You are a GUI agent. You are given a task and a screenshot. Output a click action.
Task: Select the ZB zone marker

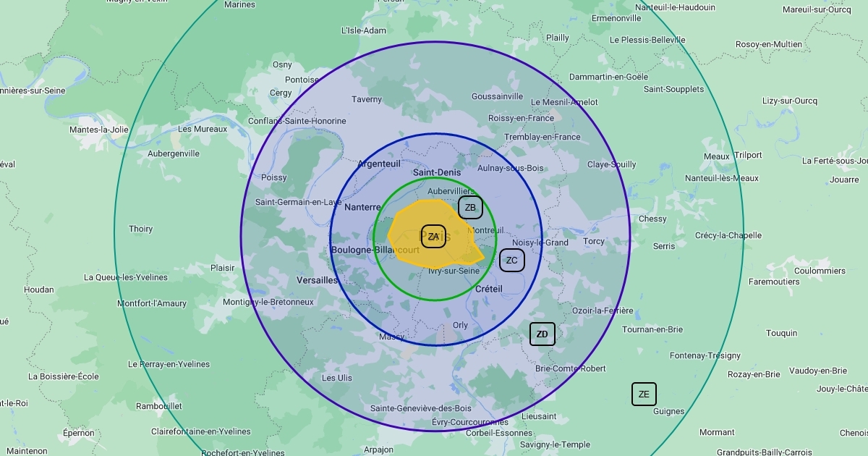click(470, 208)
